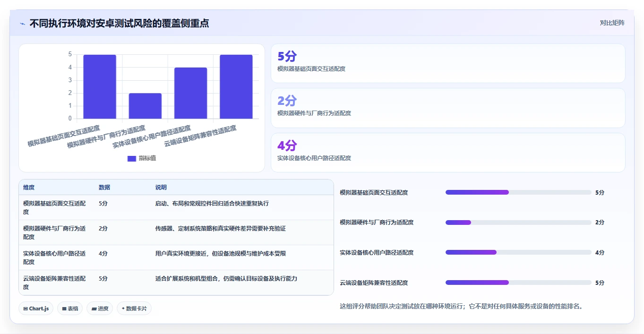Click the 云端设备矩阵兼容性适配度 progress bar
Screen dimensions: 644x334
tap(518, 283)
